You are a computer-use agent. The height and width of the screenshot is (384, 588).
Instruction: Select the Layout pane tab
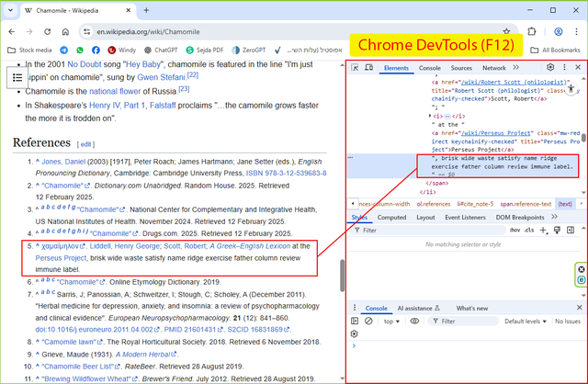[425, 218]
